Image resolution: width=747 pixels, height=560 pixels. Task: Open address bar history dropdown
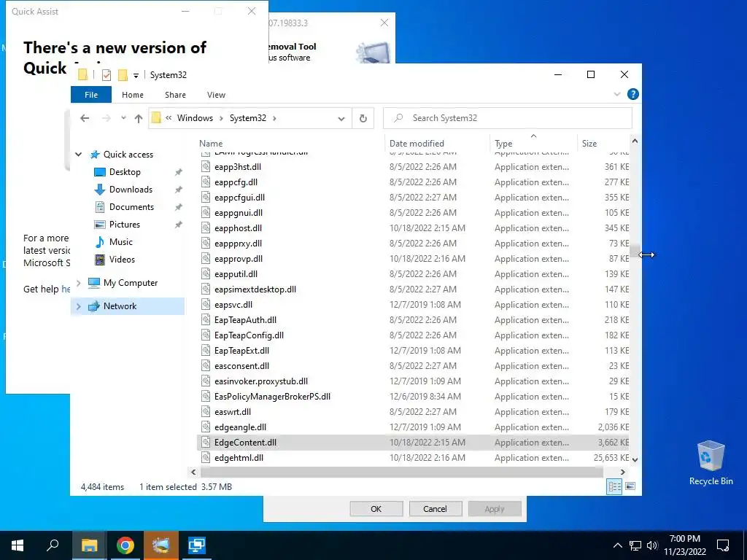tap(341, 119)
